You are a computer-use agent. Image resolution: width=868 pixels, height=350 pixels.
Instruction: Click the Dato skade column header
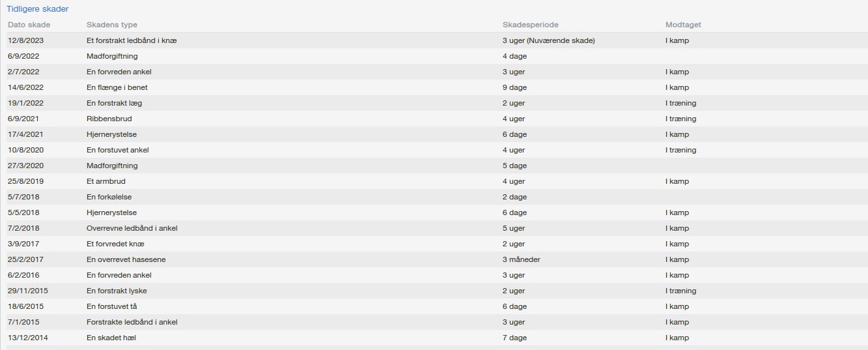coord(29,25)
